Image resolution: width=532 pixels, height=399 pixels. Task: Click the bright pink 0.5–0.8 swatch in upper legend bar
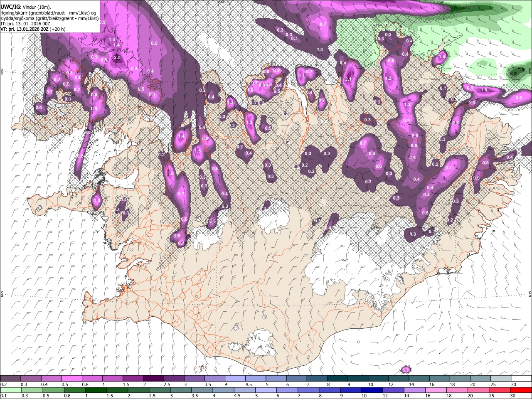71,379
